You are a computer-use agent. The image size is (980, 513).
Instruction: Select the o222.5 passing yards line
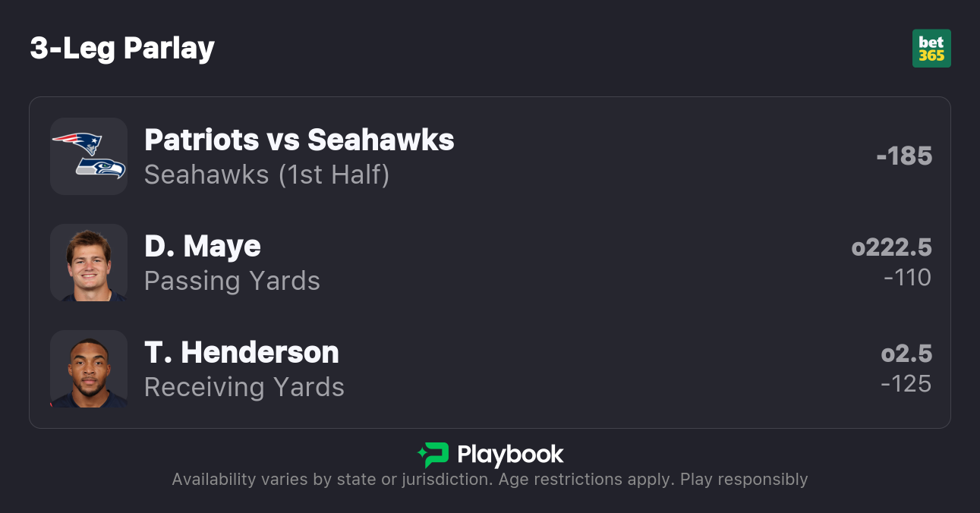click(x=891, y=247)
